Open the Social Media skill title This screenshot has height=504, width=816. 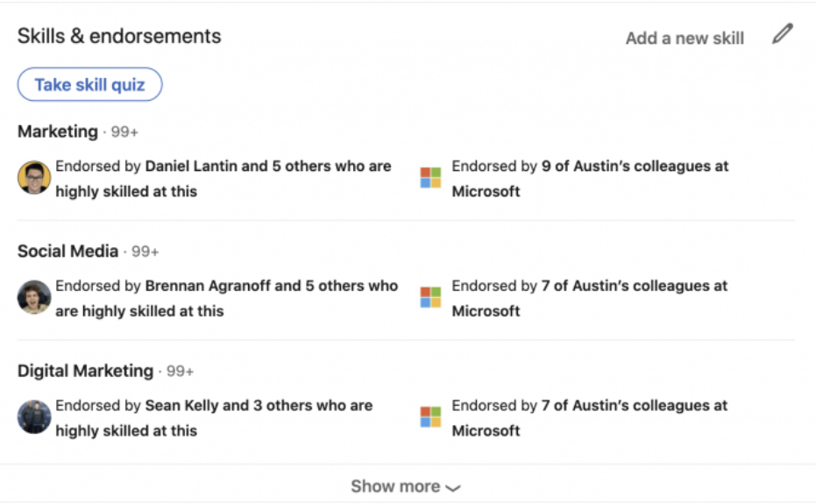[67, 252]
